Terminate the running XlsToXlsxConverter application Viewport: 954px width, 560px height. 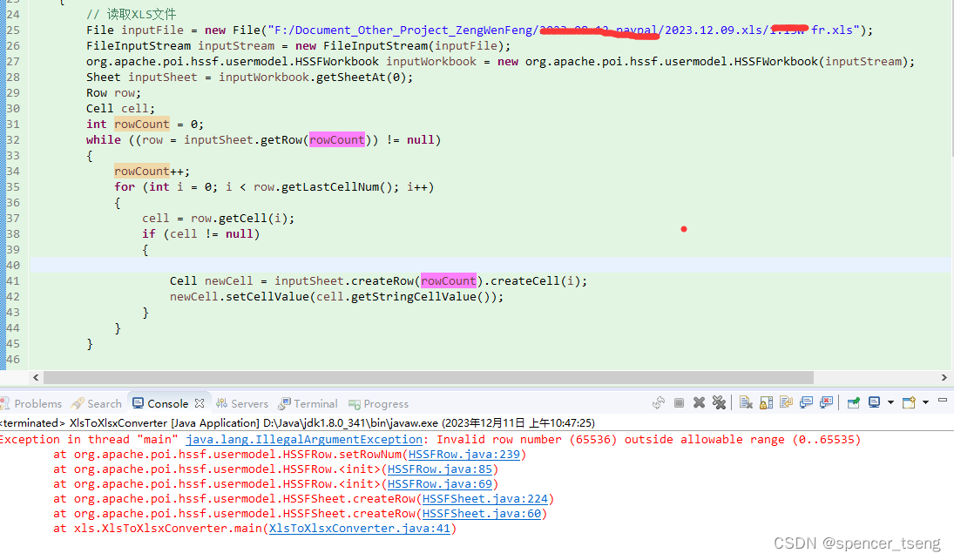pos(679,402)
